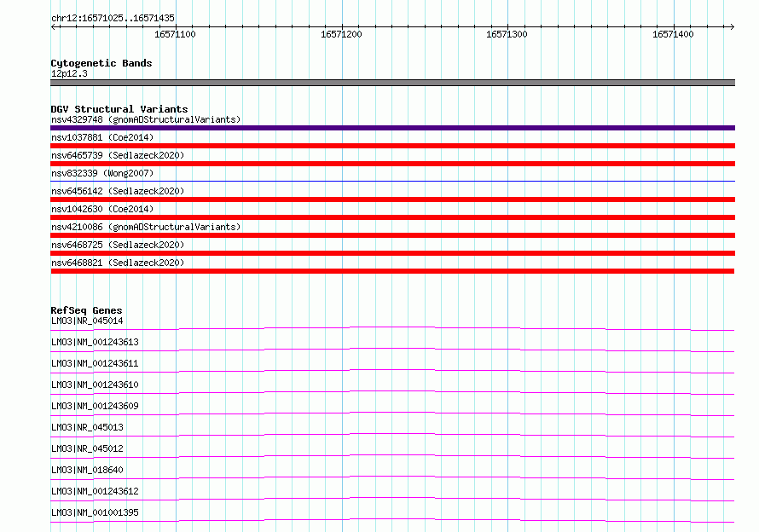This screenshot has width=759, height=532.
Task: Open the Cytogenetic Bands track title
Action: click(101, 63)
